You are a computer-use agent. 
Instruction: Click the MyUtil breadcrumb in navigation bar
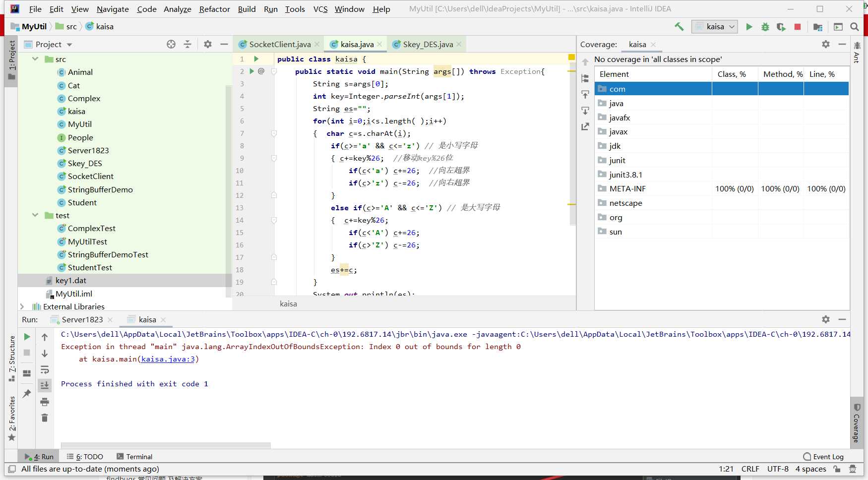[x=29, y=26]
